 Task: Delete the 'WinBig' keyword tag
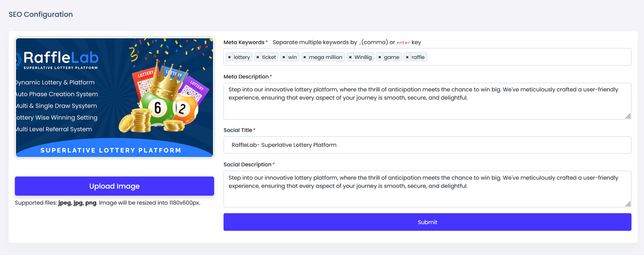[350, 57]
